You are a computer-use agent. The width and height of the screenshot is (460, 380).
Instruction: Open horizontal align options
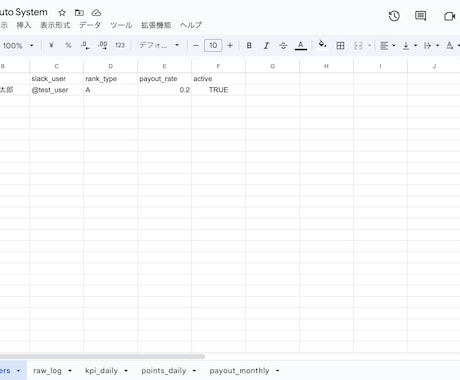(x=387, y=45)
